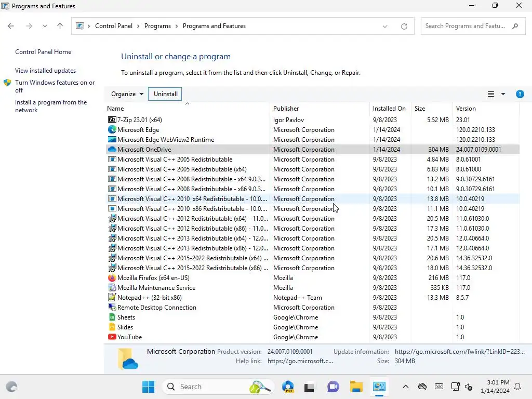
Task: Open View installed updates link
Action: 46,71
